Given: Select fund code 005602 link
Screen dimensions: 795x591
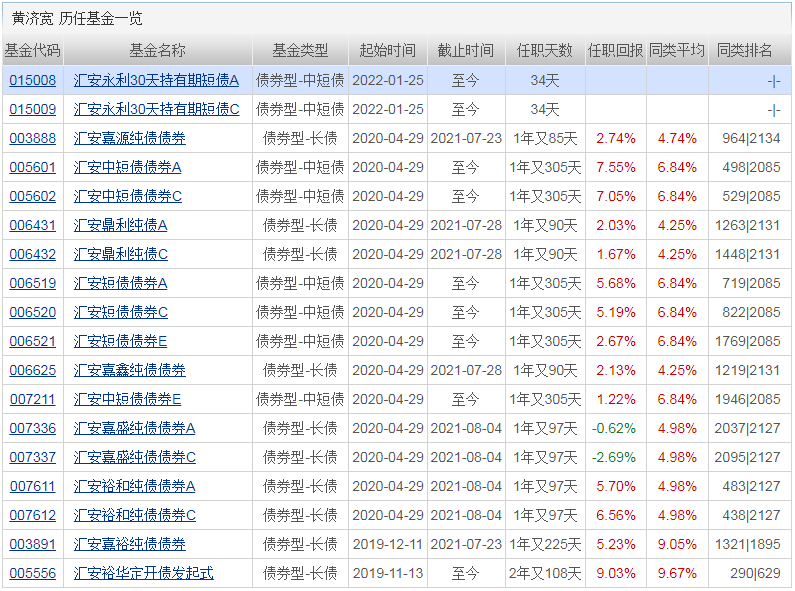Looking at the screenshot, I should 32,196.
